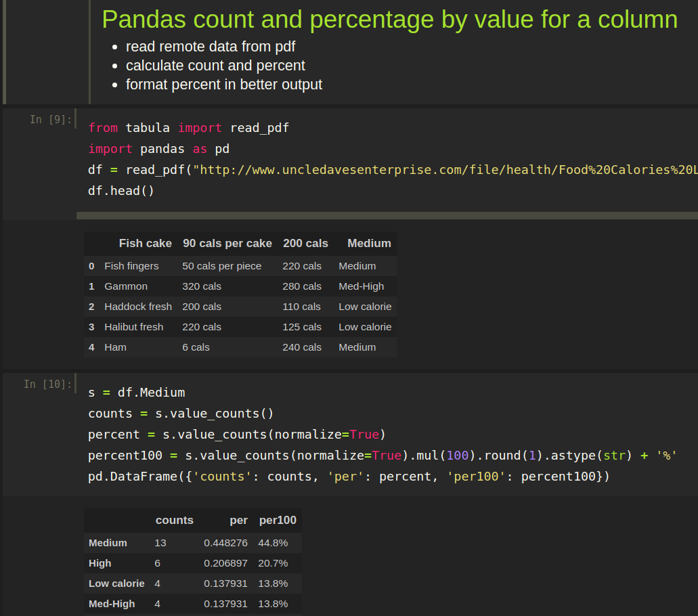Click the 'Medium' column header

point(369,243)
